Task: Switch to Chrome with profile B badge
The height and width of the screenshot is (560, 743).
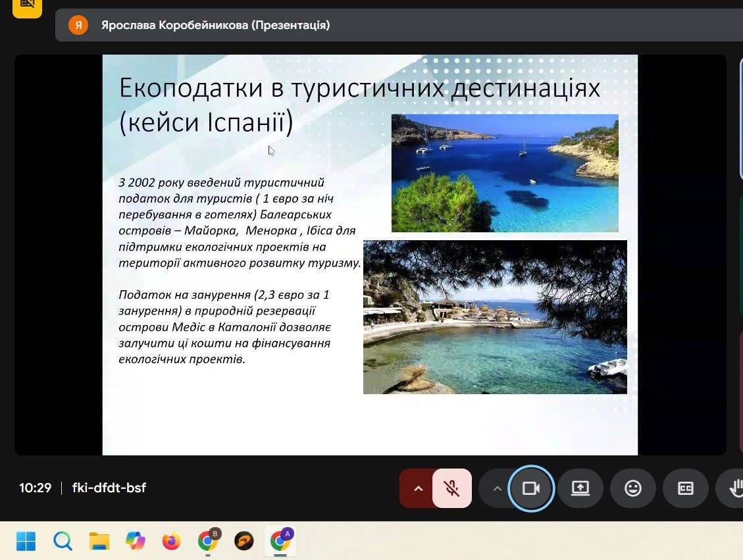Action: [209, 541]
